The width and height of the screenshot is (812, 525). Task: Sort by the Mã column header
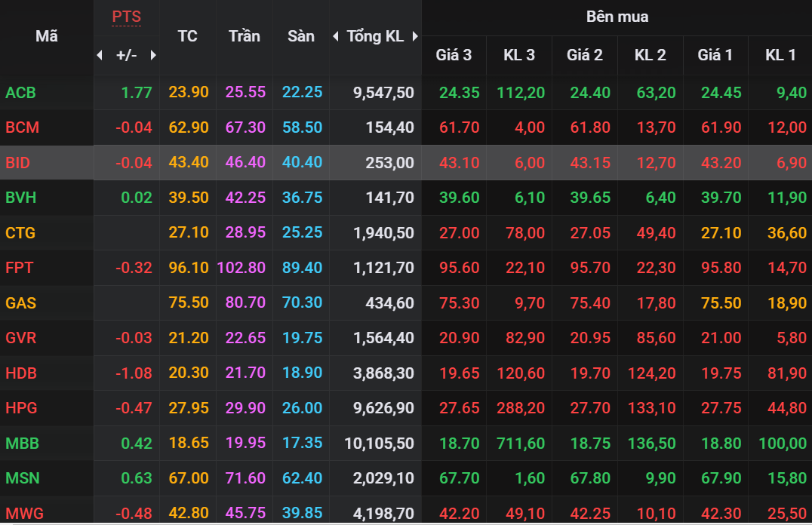(x=47, y=36)
